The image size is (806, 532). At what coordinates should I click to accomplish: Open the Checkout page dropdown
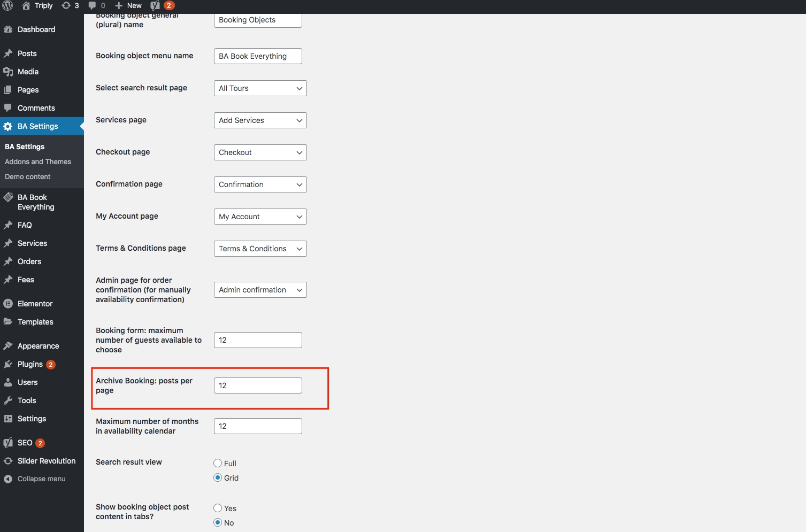point(260,152)
